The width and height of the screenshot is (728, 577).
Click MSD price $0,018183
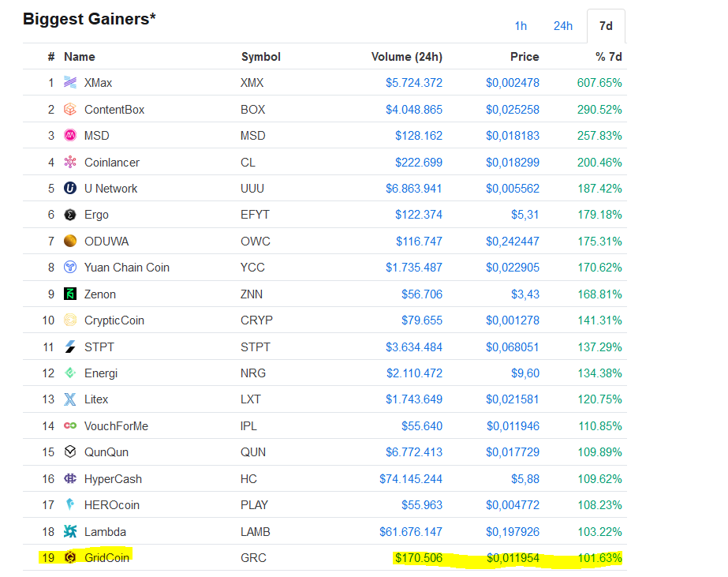pyautogui.click(x=513, y=136)
